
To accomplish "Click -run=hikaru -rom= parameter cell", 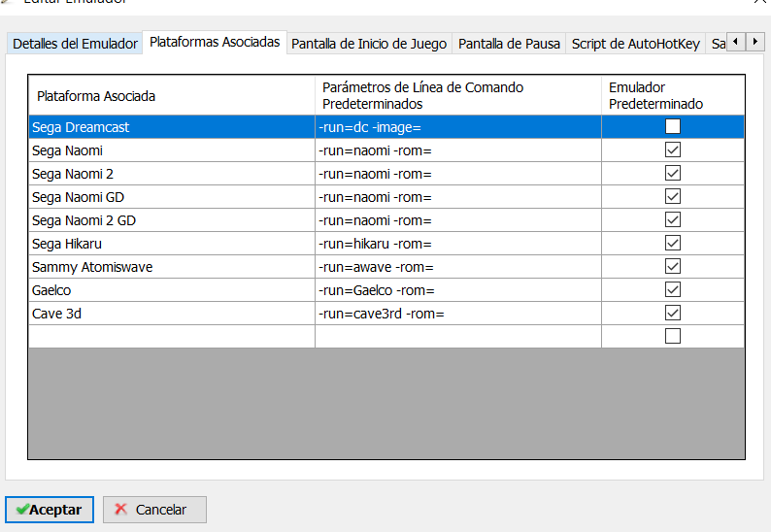I will pos(458,244).
